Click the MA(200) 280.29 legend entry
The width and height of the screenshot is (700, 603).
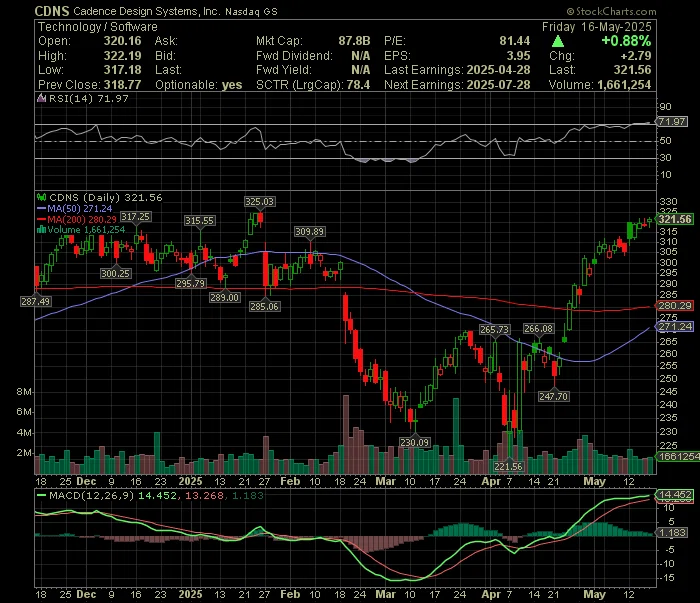click(x=77, y=219)
